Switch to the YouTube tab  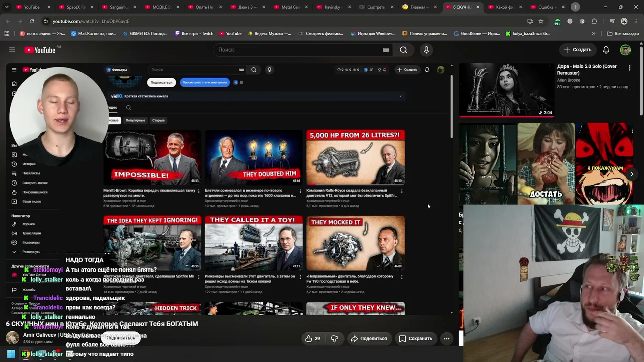pos(32,7)
